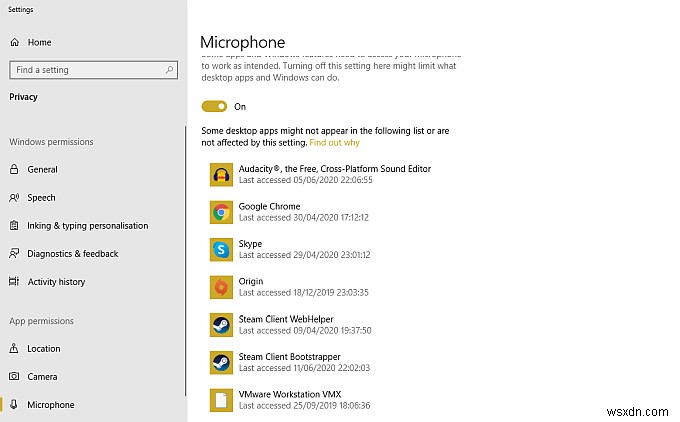Click the Steam Client WebHelper icon
This screenshot has height=422, width=680.
click(221, 325)
